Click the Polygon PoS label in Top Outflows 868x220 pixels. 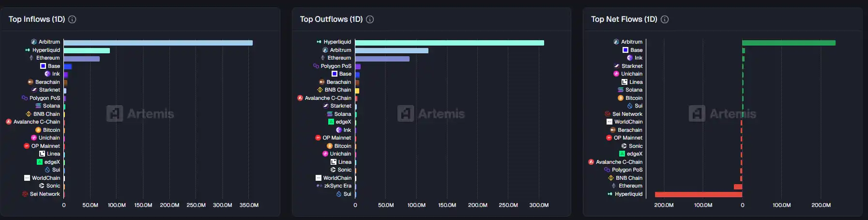pos(336,66)
